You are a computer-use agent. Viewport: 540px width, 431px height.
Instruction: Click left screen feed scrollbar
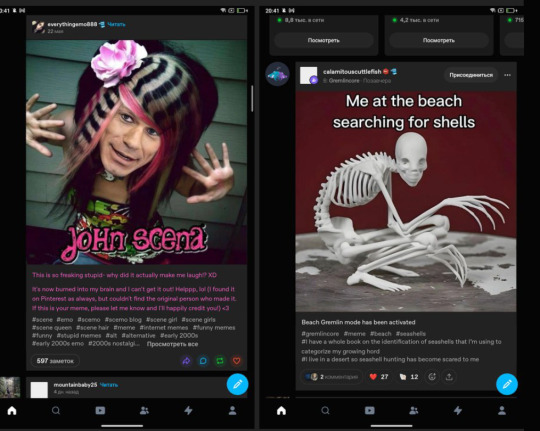252,98
